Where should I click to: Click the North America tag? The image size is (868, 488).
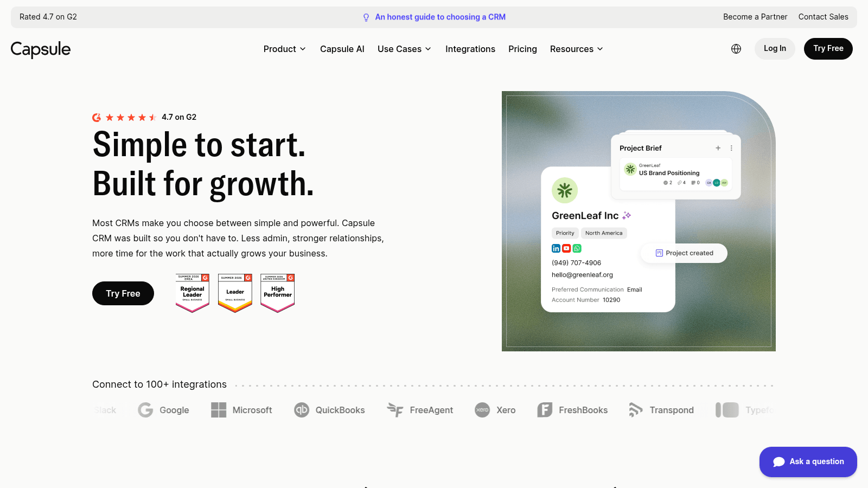pyautogui.click(x=604, y=233)
